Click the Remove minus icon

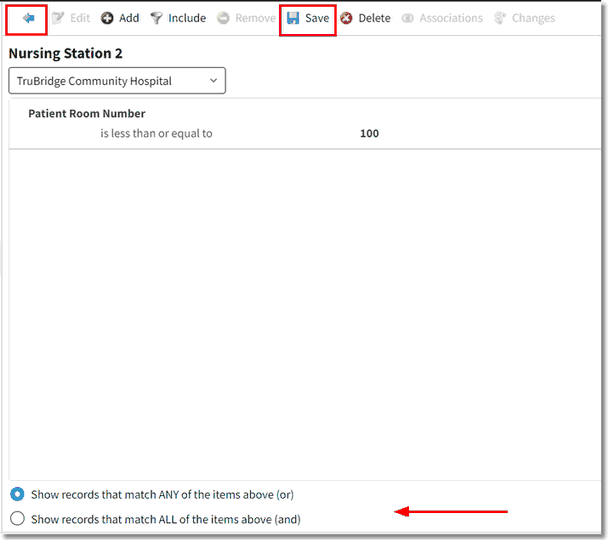click(223, 18)
